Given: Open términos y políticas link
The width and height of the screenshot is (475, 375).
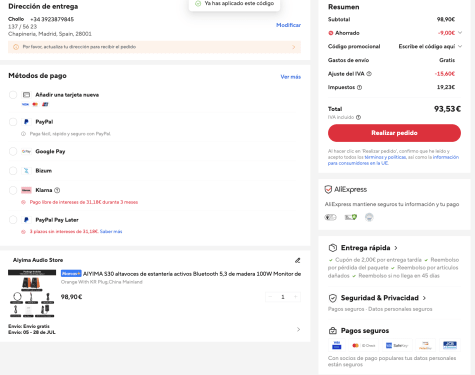Looking at the screenshot, I should [x=385, y=157].
